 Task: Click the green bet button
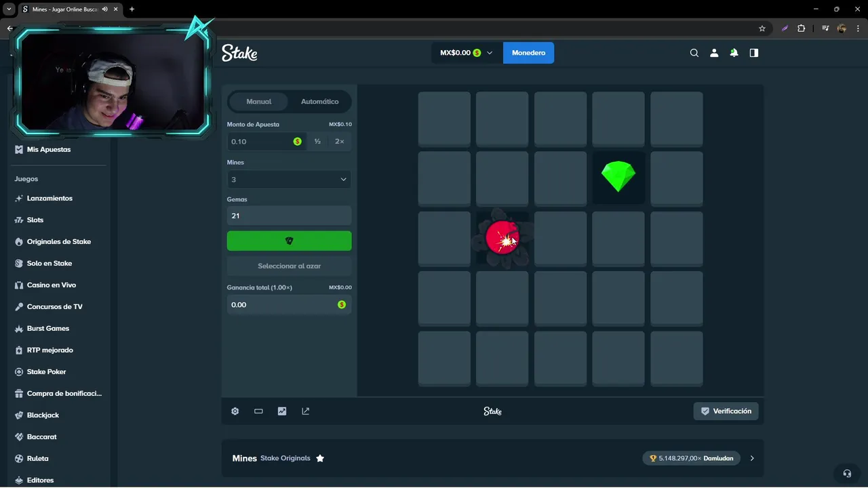pos(289,241)
